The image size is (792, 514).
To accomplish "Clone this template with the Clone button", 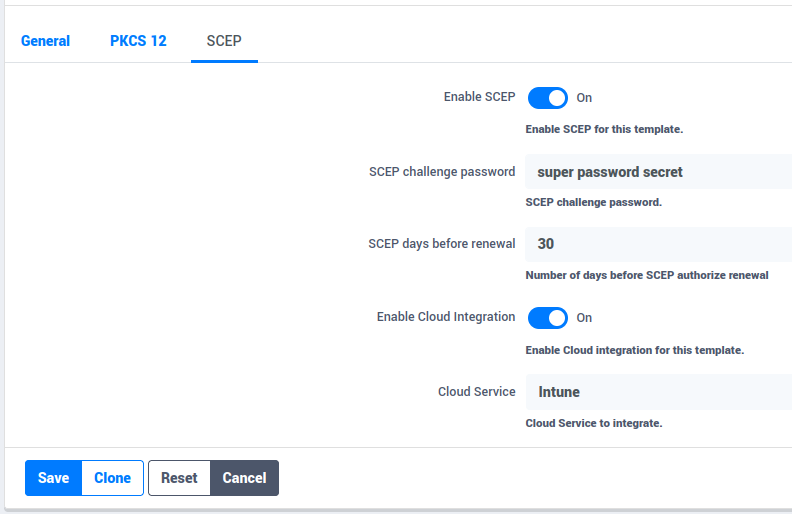I will (x=112, y=478).
